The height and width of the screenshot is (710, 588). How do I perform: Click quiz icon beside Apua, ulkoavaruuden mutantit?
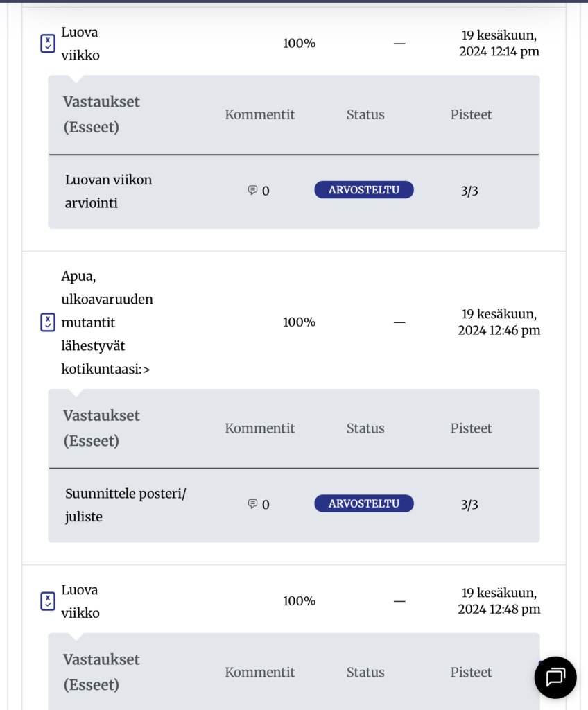(x=47, y=322)
